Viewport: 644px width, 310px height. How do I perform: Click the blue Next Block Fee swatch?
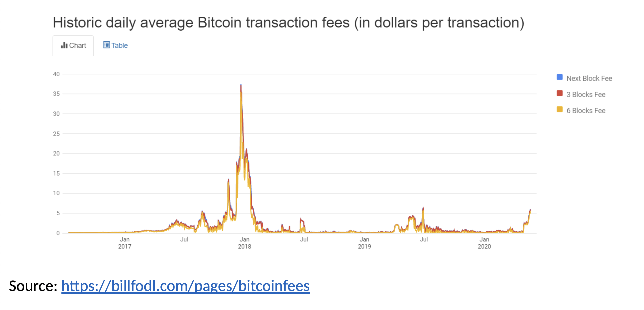tap(560, 77)
